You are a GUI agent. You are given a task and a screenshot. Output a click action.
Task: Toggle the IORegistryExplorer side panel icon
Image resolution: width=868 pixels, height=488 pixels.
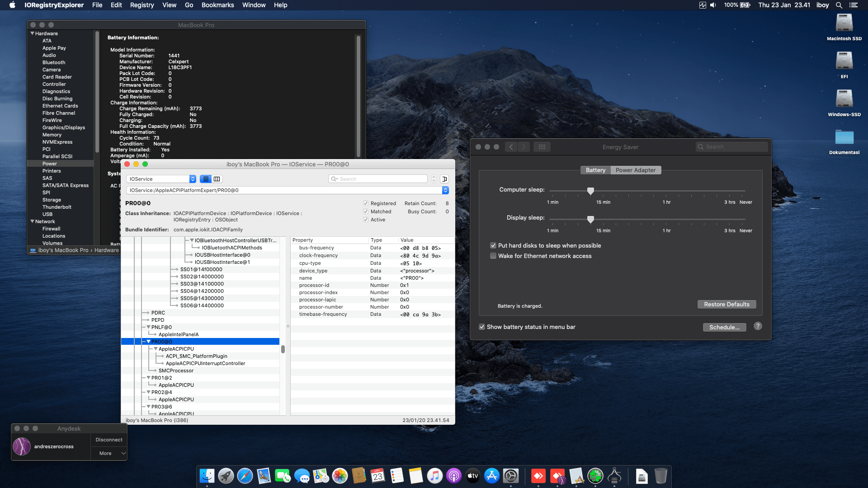pos(444,179)
